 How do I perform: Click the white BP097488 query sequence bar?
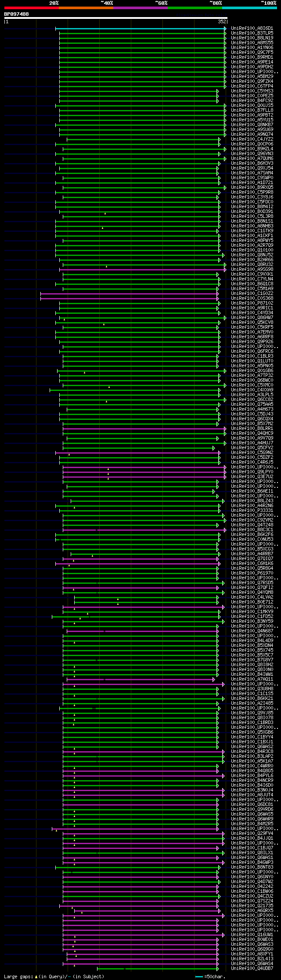click(x=115, y=18)
